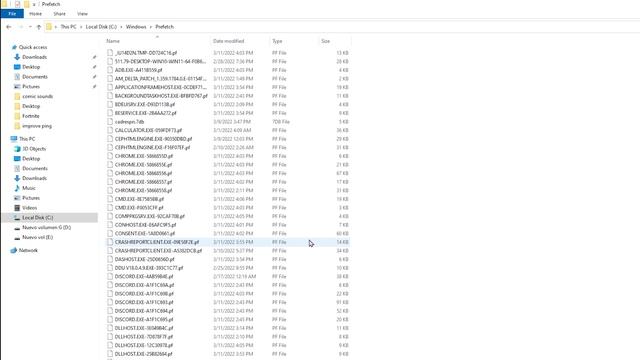Click Prefetch breadcrumb in address bar
Screen dimensions: 640x360
[164, 27]
